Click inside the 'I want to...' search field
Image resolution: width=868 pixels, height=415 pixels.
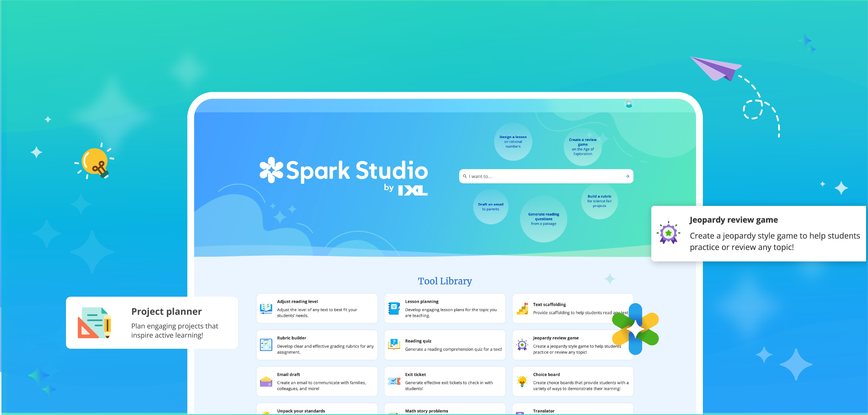(546, 176)
